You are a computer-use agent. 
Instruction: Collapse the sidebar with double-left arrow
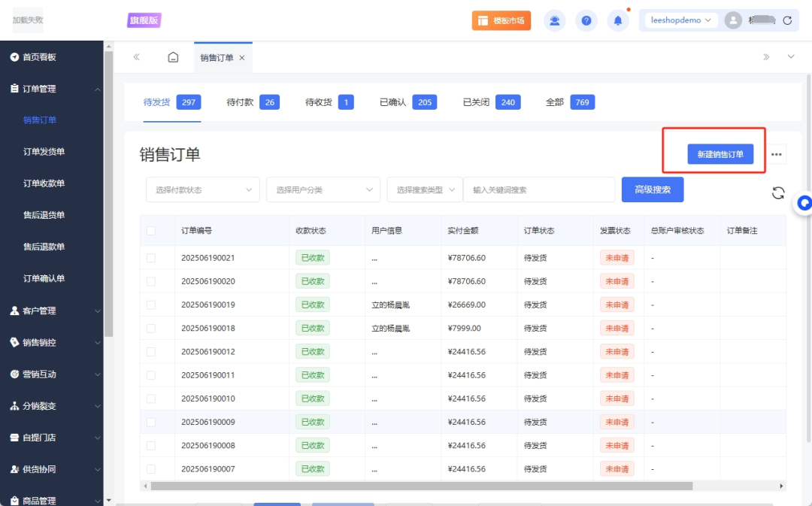pyautogui.click(x=136, y=57)
